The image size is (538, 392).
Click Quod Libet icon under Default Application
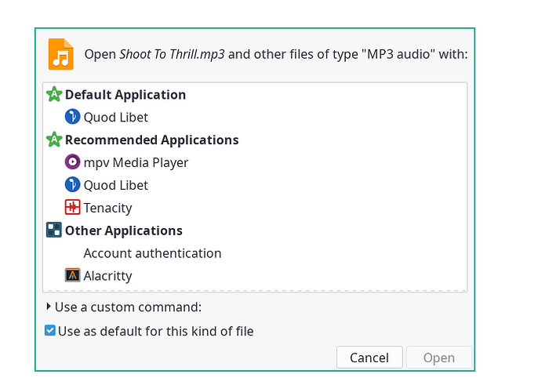click(x=72, y=117)
